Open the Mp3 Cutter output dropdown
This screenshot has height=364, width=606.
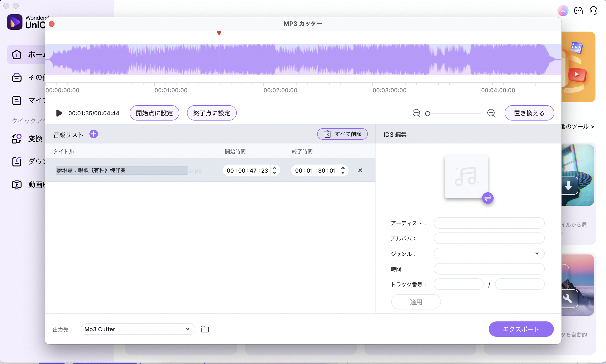pyautogui.click(x=187, y=329)
